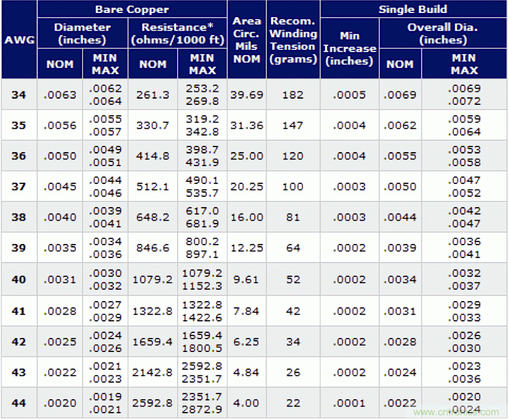Select the 4.00 area value

click(247, 403)
